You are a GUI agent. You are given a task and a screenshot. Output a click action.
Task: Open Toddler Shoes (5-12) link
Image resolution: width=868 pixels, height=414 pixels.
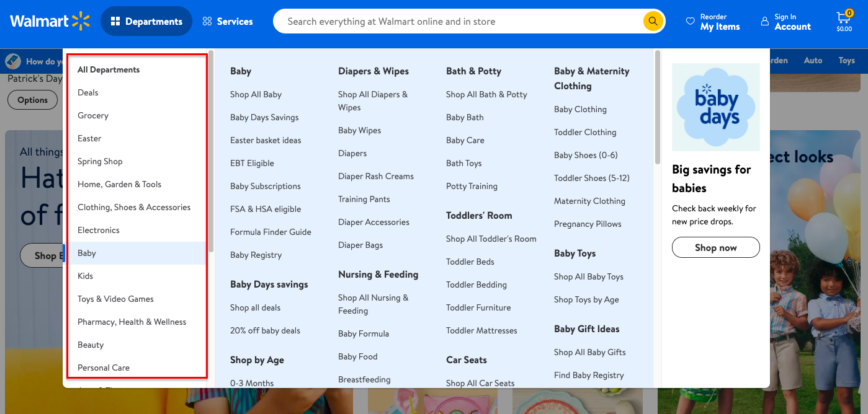tap(592, 178)
